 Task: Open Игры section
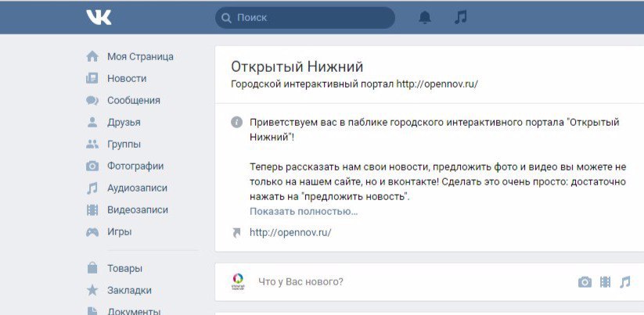[x=119, y=232]
